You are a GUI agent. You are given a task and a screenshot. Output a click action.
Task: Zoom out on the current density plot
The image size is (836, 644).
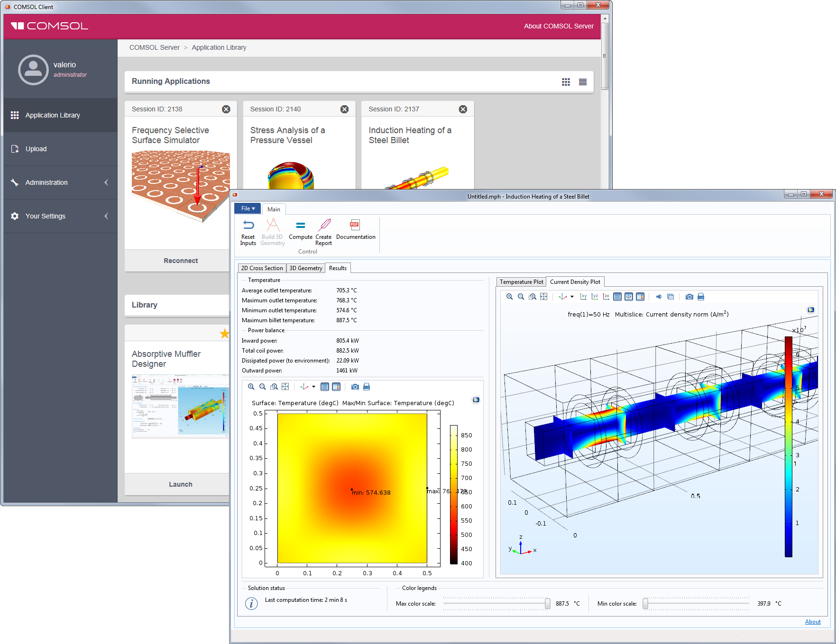(x=521, y=297)
